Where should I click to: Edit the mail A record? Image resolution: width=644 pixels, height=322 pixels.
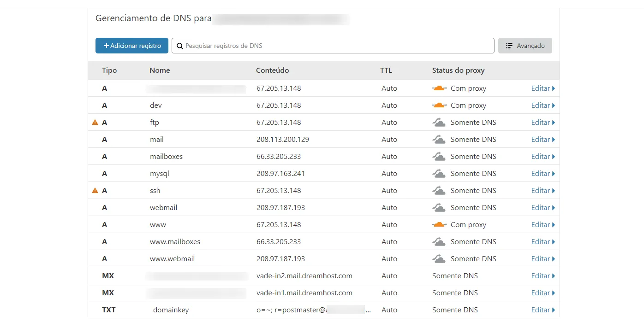pos(543,139)
